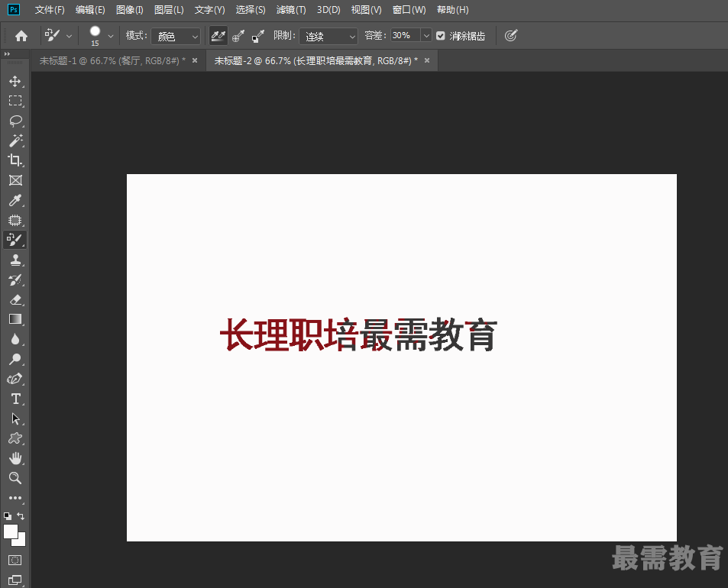Select the Lasso tool

tap(15, 121)
